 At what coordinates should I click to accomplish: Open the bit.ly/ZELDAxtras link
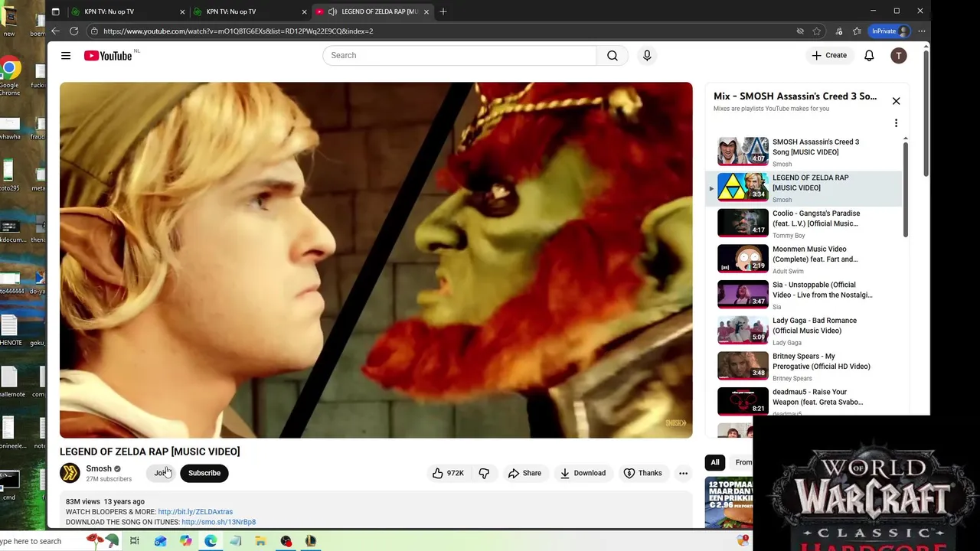pos(195,512)
